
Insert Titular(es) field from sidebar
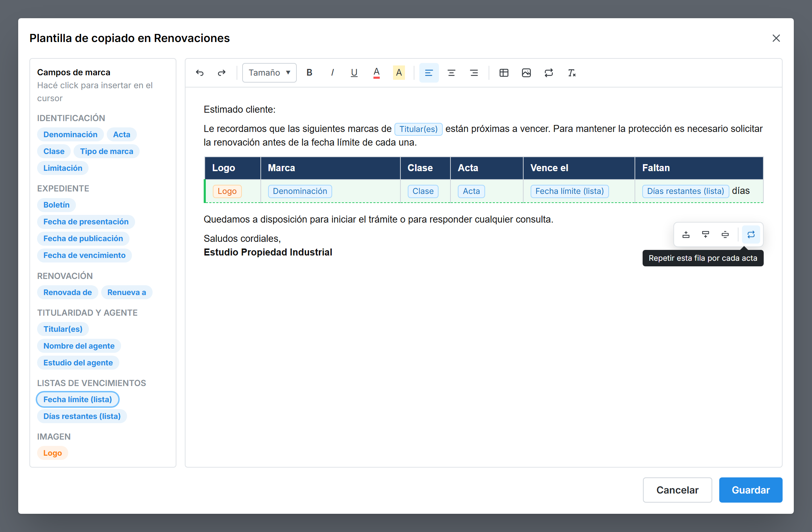(63, 329)
